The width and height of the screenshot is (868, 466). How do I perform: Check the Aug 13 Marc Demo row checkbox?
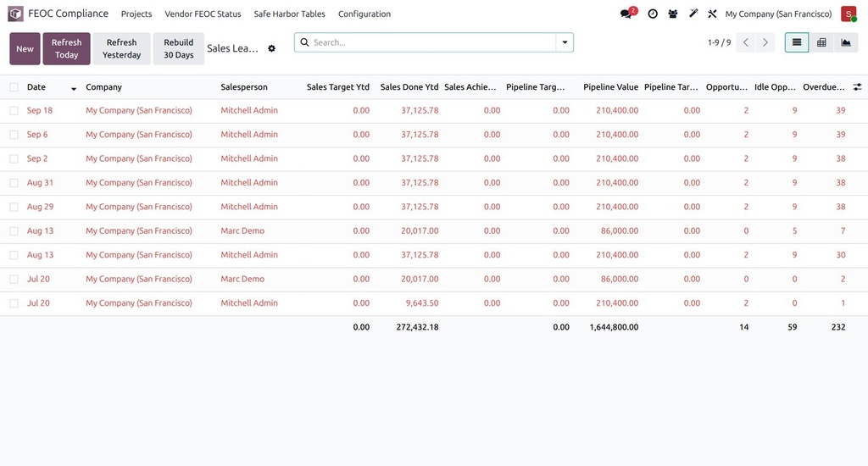click(x=14, y=230)
